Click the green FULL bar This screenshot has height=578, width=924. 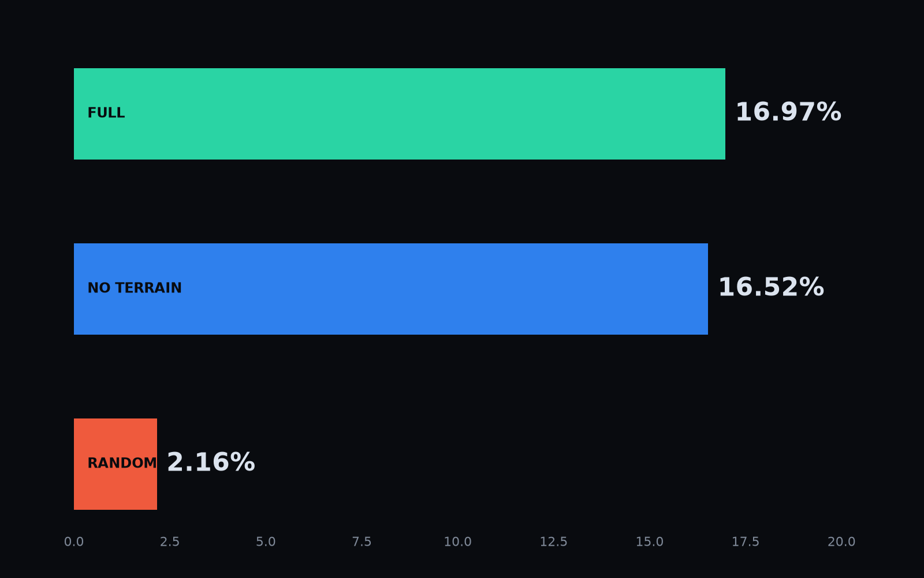400,114
